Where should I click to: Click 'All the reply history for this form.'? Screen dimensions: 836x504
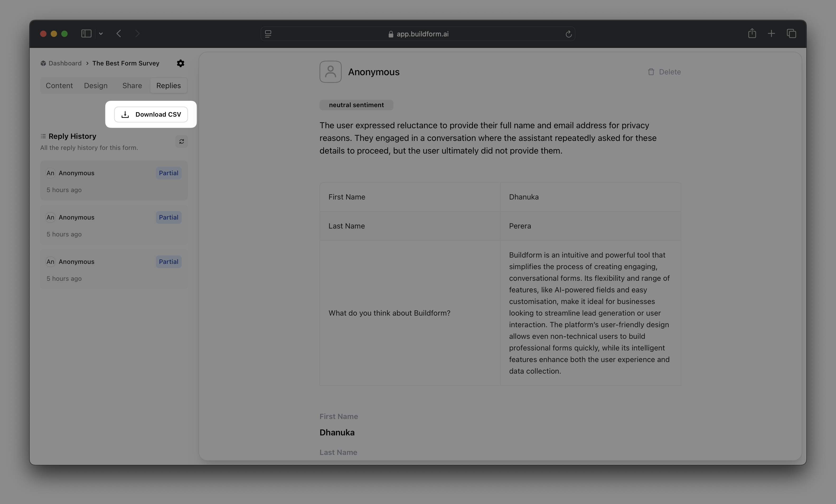(x=89, y=148)
